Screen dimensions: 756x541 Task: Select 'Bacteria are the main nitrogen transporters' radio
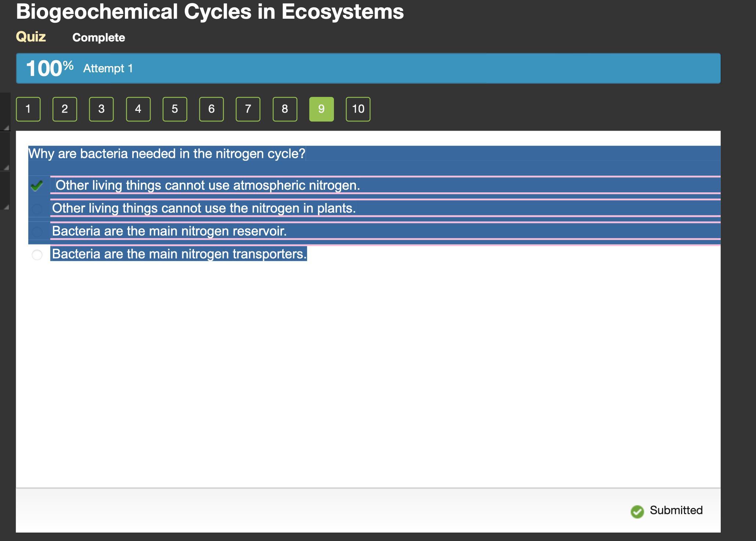pos(37,255)
